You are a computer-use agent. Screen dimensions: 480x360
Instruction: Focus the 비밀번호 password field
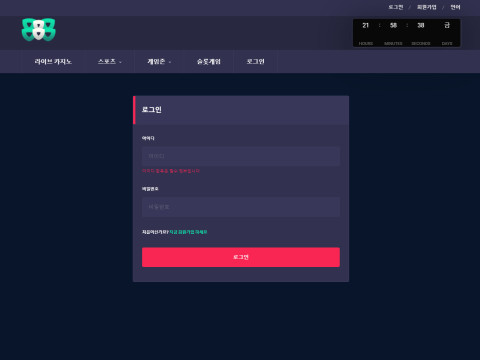pyautogui.click(x=241, y=207)
